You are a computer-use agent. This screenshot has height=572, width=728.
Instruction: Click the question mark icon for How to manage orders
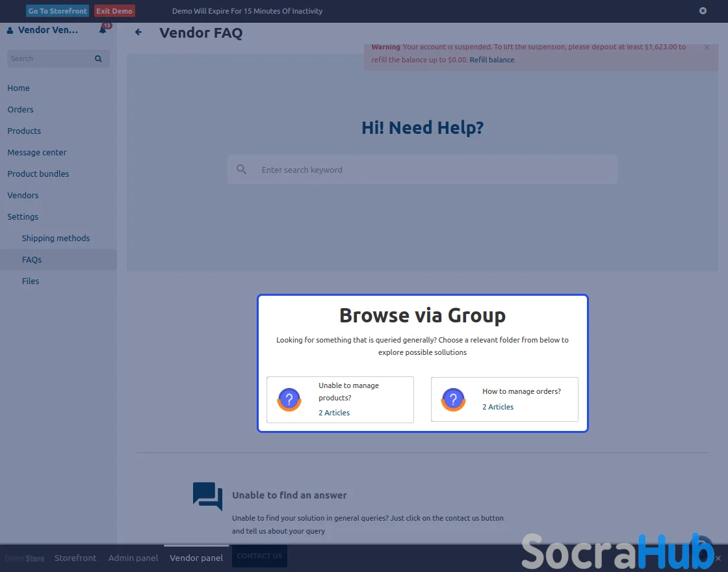453,399
